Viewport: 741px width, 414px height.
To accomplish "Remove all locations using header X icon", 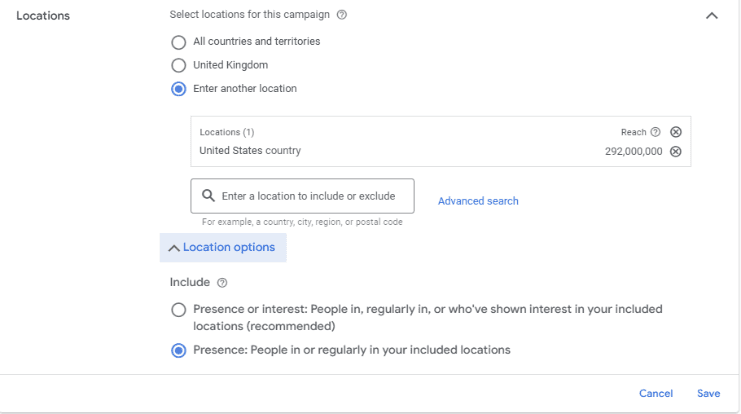I will 676,132.
